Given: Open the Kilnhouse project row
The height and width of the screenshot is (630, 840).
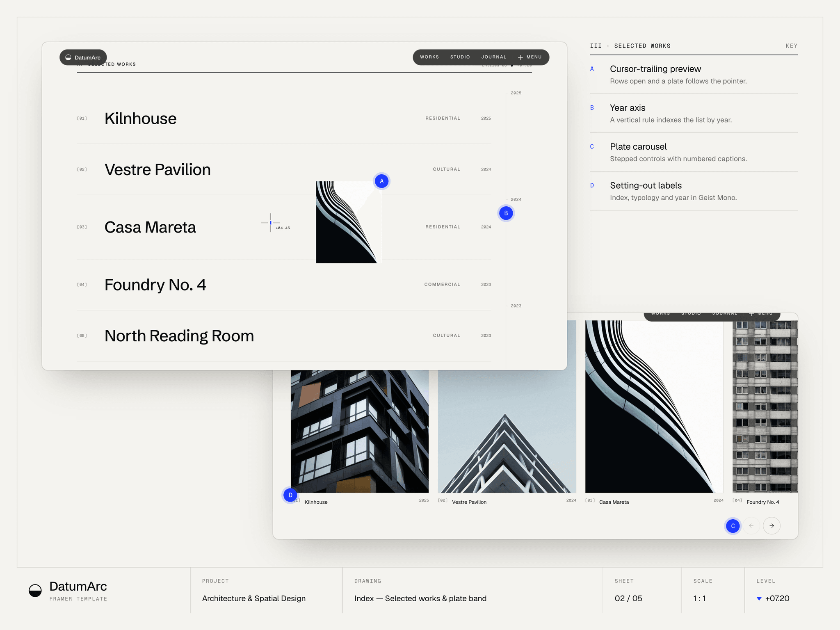Looking at the screenshot, I should [284, 119].
